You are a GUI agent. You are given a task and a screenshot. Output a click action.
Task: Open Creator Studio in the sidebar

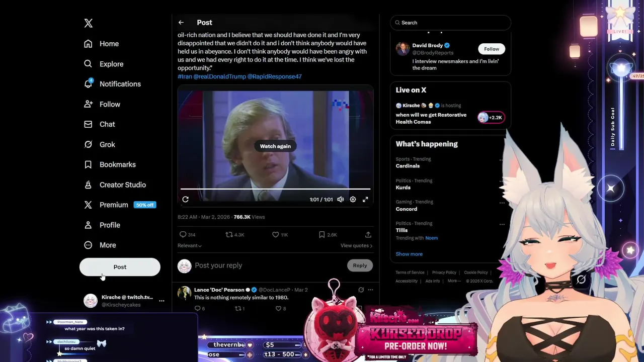point(115,185)
